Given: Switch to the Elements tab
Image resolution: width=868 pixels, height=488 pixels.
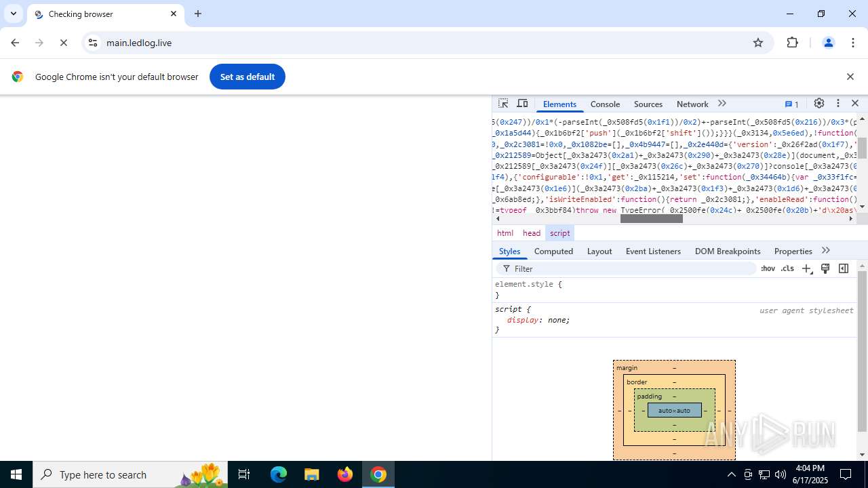Looking at the screenshot, I should (x=559, y=104).
